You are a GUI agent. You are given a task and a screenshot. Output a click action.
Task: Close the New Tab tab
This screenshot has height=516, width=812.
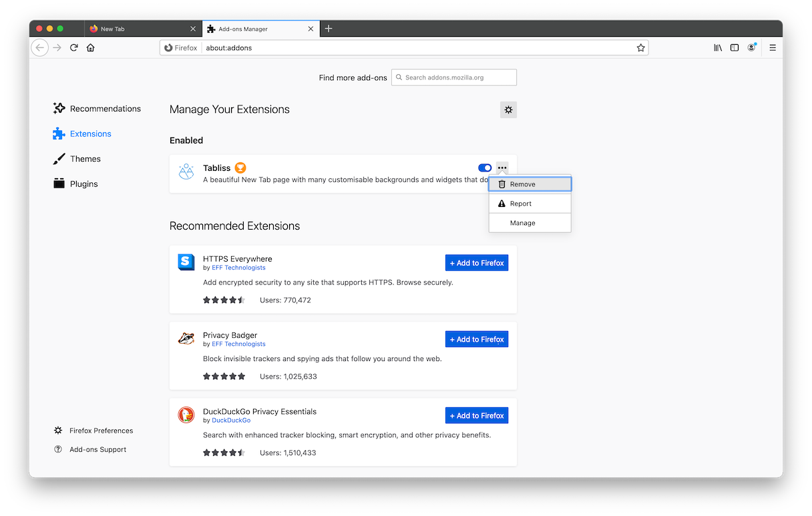pyautogui.click(x=194, y=29)
